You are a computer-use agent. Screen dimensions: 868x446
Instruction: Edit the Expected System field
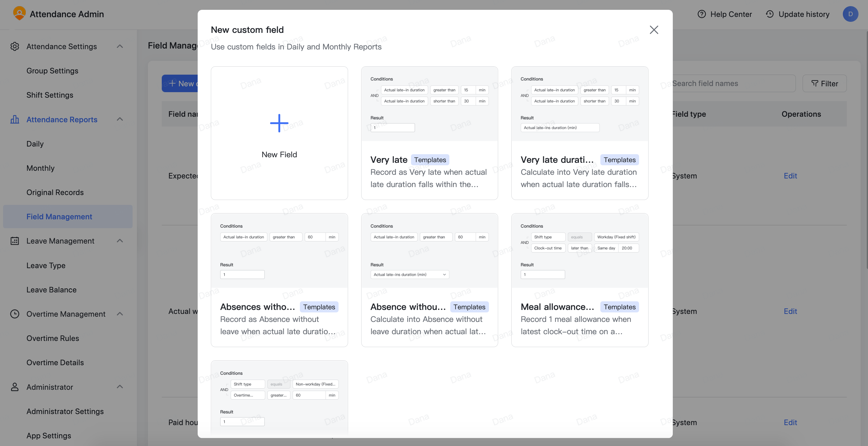[790, 176]
